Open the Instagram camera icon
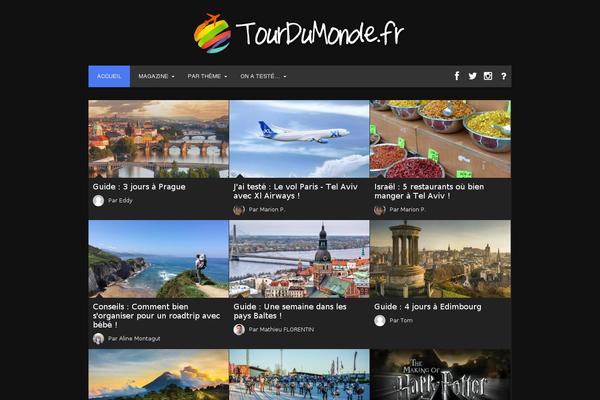This screenshot has height=400, width=600. tap(488, 76)
